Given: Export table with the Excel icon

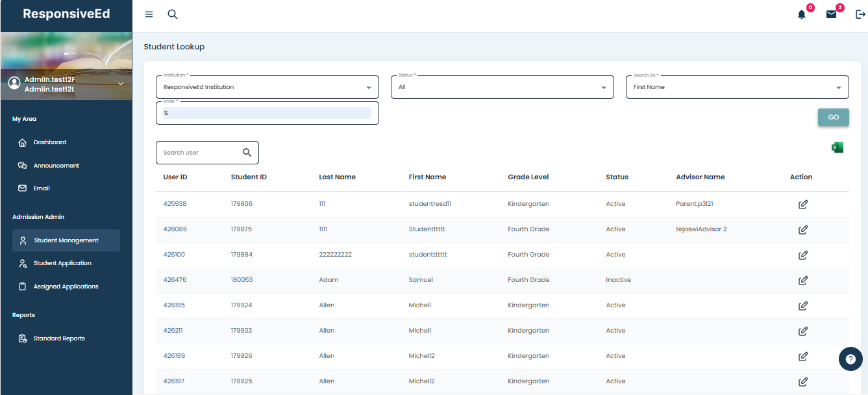Looking at the screenshot, I should coord(837,147).
